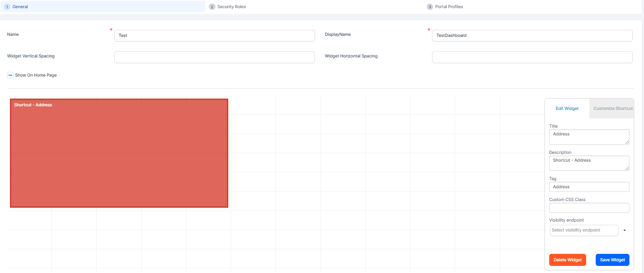The width and height of the screenshot is (644, 273).
Task: Click the Name input field
Action: 214,35
